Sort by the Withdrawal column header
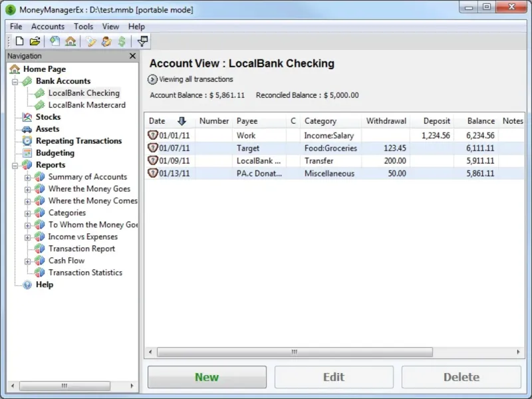532x399 pixels. [386, 121]
